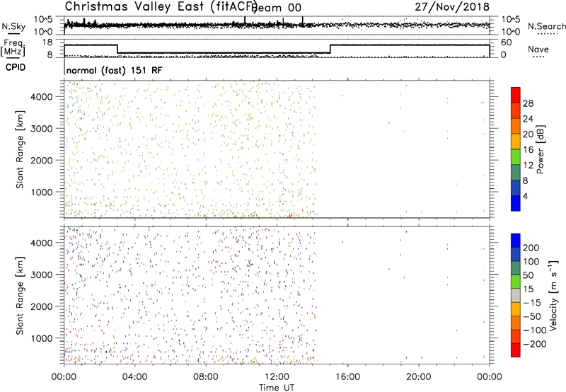Click the gray -15 to 15 Velocity colorbar segment
The height and width of the screenshot is (392, 566).
(516, 296)
